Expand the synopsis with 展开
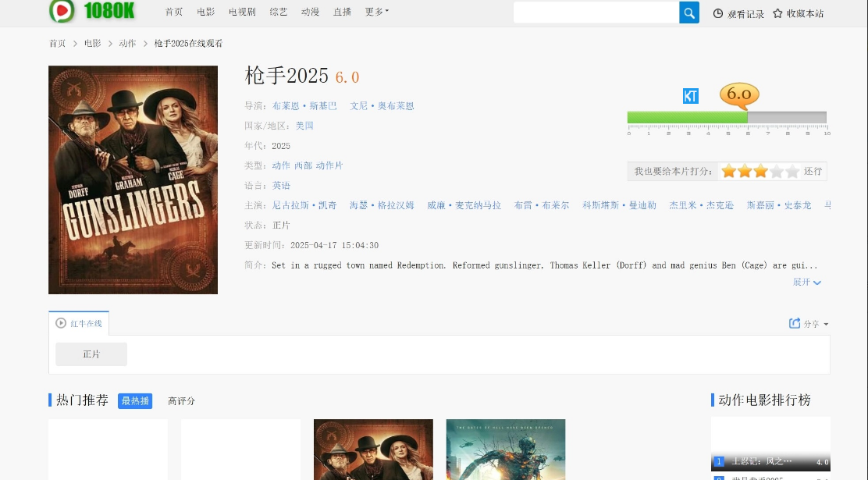Image resolution: width=868 pixels, height=480 pixels. coord(806,282)
